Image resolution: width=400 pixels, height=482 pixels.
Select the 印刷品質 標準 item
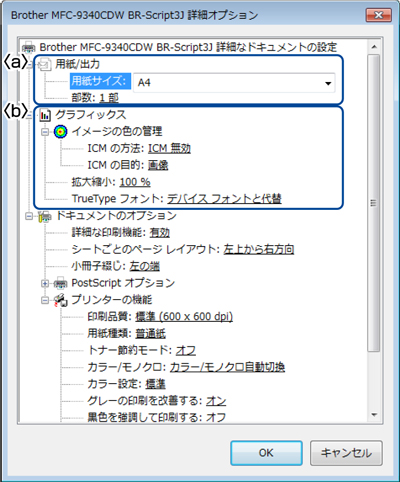click(x=160, y=316)
